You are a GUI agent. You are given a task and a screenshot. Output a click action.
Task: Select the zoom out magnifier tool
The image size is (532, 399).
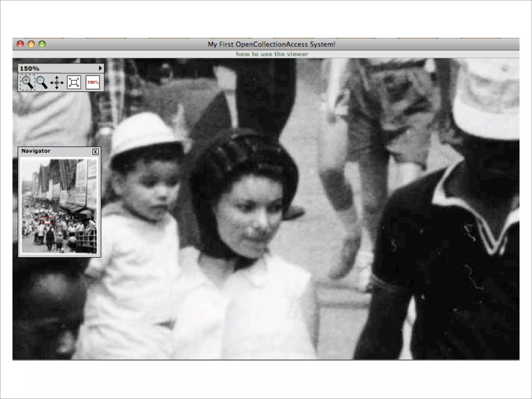point(42,83)
